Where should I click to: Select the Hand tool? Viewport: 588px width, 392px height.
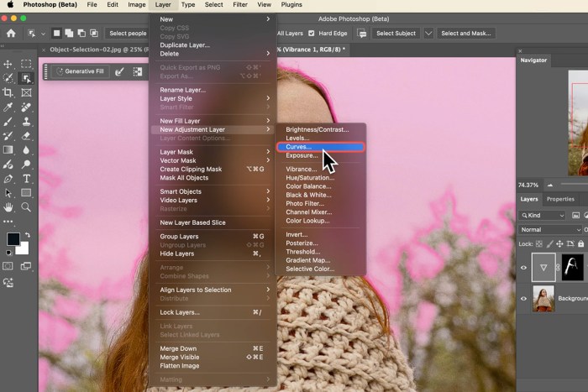[x=8, y=207]
